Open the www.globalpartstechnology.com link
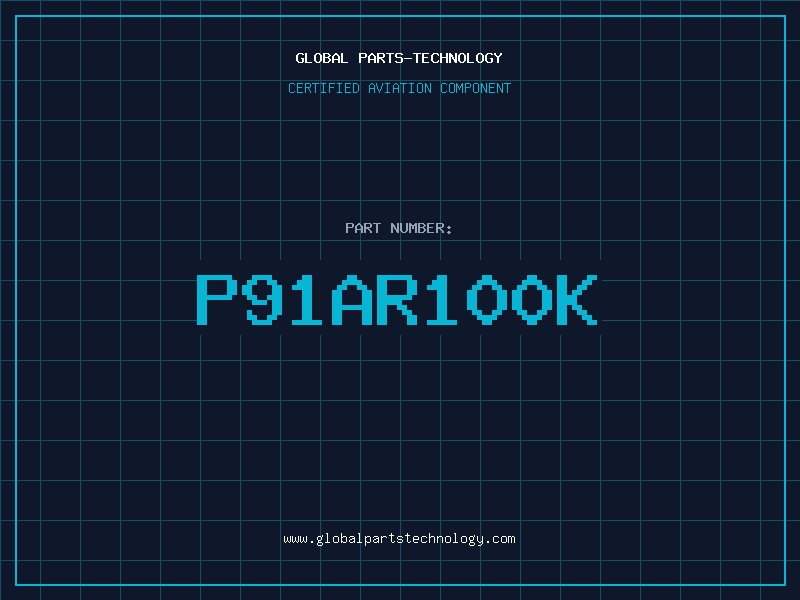 point(399,539)
